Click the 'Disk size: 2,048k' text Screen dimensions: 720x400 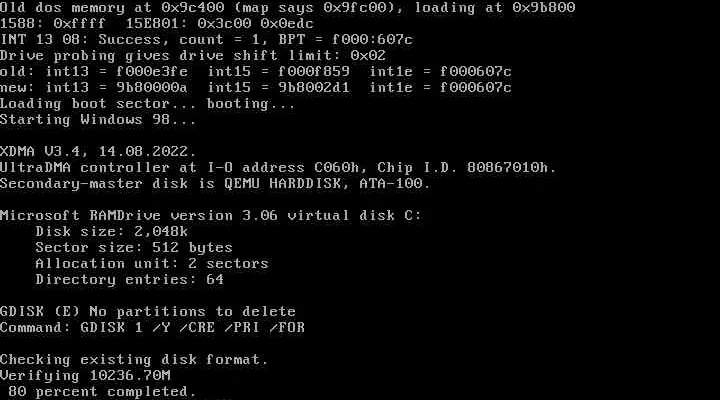112,231
